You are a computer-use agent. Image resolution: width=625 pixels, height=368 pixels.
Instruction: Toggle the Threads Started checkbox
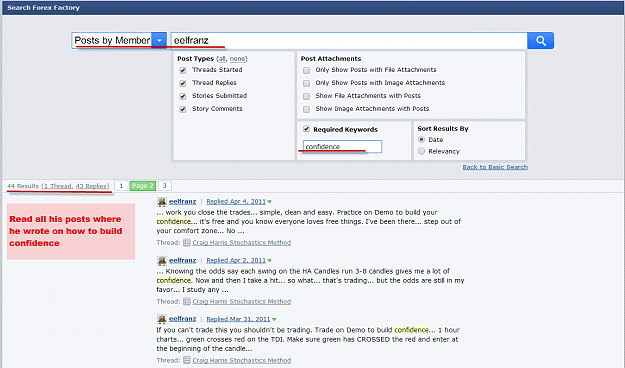(x=183, y=70)
